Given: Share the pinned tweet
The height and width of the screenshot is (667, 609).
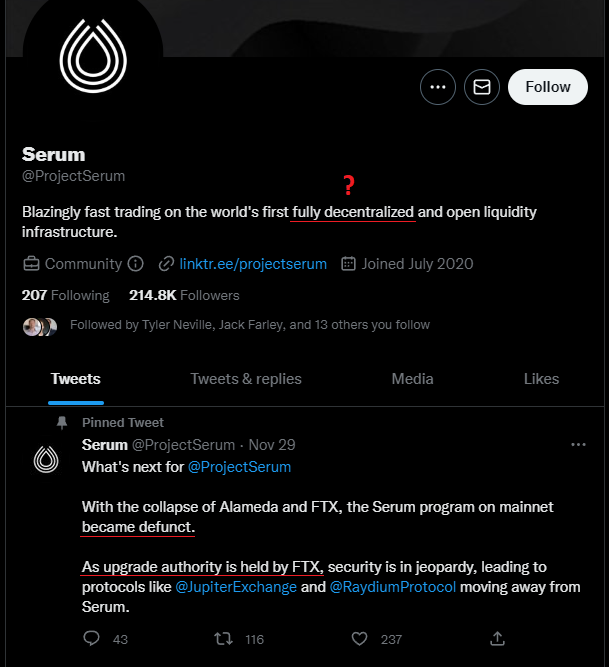Looking at the screenshot, I should coord(497,638).
